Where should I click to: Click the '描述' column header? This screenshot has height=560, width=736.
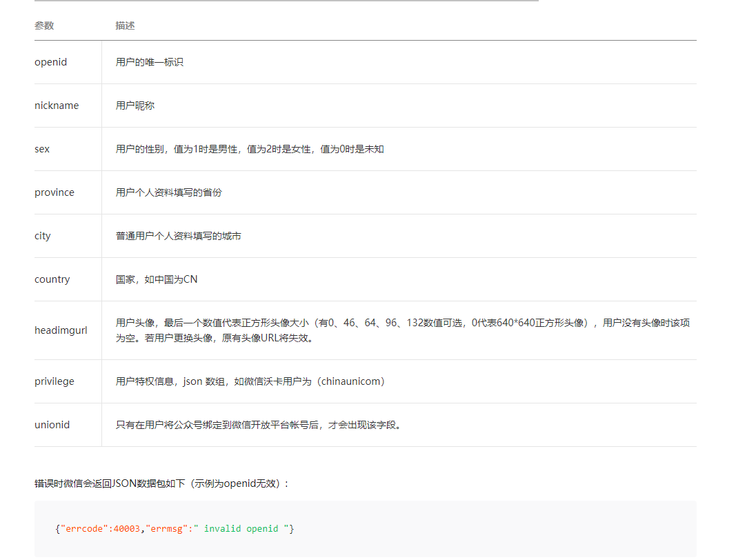point(125,26)
